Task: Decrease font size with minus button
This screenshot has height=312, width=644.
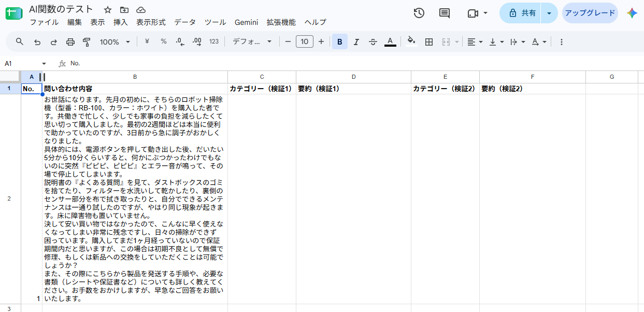Action: (x=288, y=41)
